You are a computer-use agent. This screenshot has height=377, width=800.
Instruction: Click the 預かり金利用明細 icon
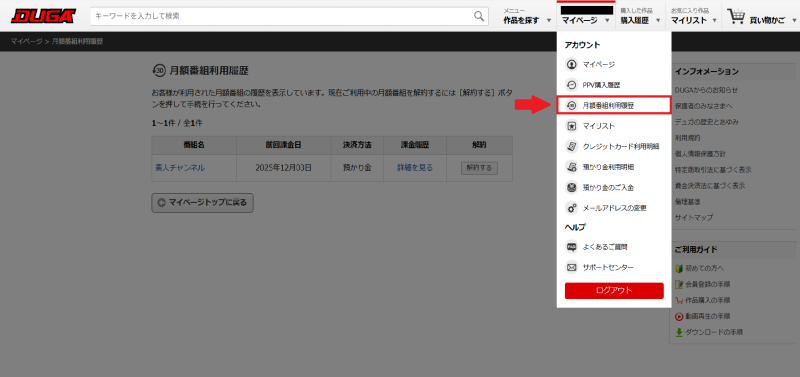pyautogui.click(x=572, y=167)
